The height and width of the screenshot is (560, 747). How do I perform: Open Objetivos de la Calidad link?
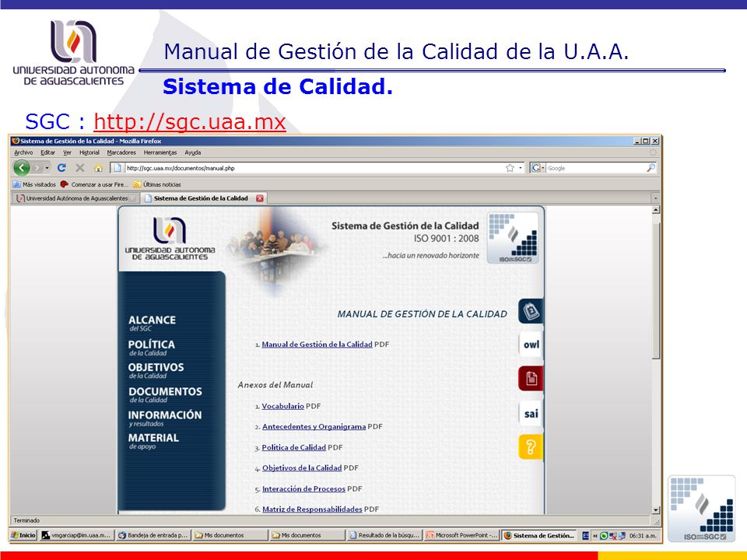(302, 468)
